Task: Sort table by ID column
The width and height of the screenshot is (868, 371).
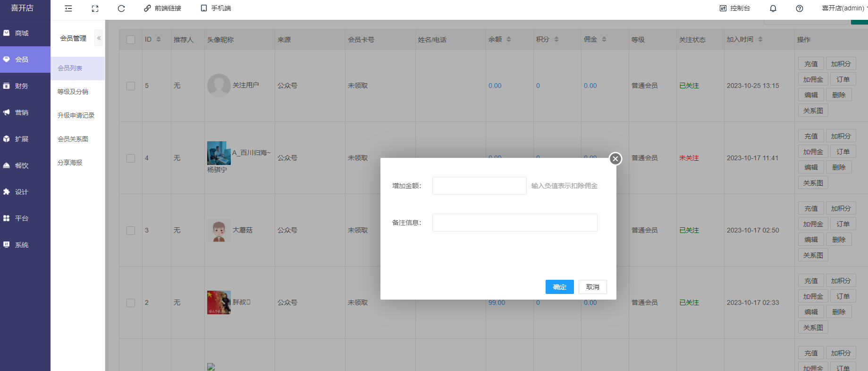Action: pos(159,40)
